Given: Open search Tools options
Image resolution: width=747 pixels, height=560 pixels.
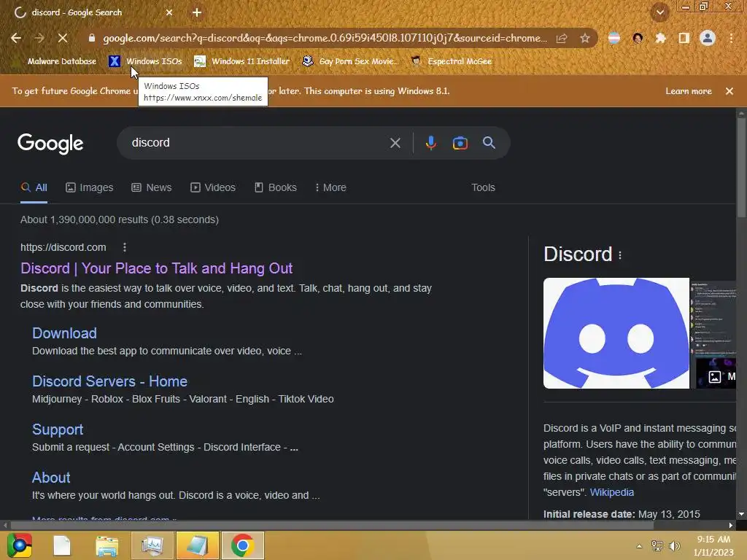Looking at the screenshot, I should coord(483,187).
